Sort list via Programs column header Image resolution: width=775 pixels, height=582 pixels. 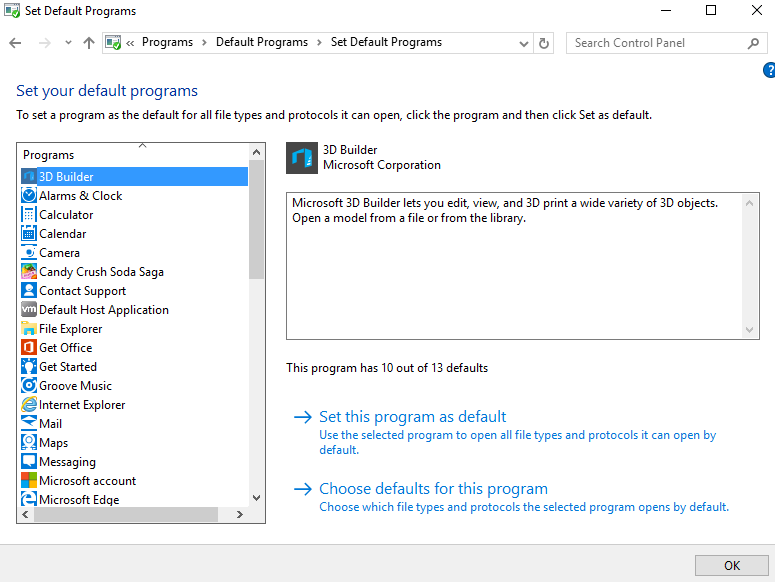(x=133, y=155)
